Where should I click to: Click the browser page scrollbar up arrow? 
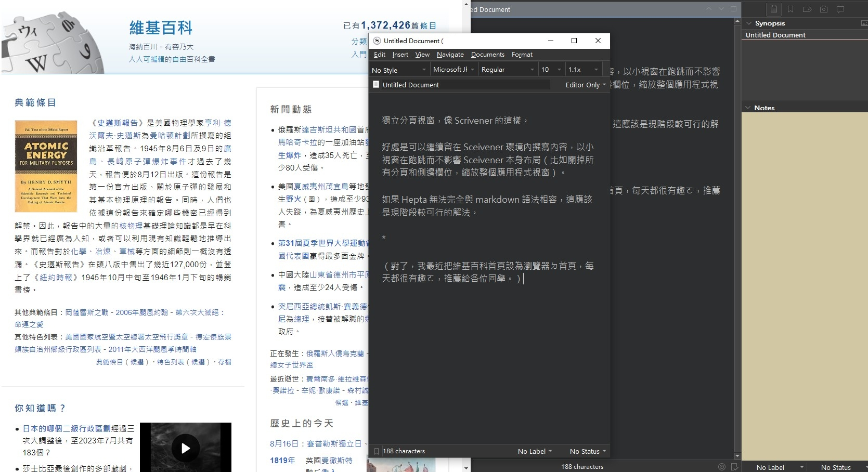(466, 4)
